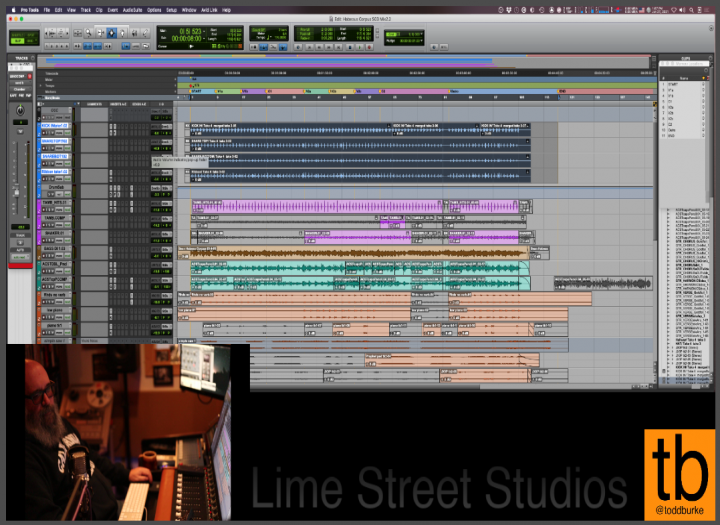Image resolution: width=720 pixels, height=525 pixels.
Task: Toggle the Metronome click button
Action: (264, 47)
